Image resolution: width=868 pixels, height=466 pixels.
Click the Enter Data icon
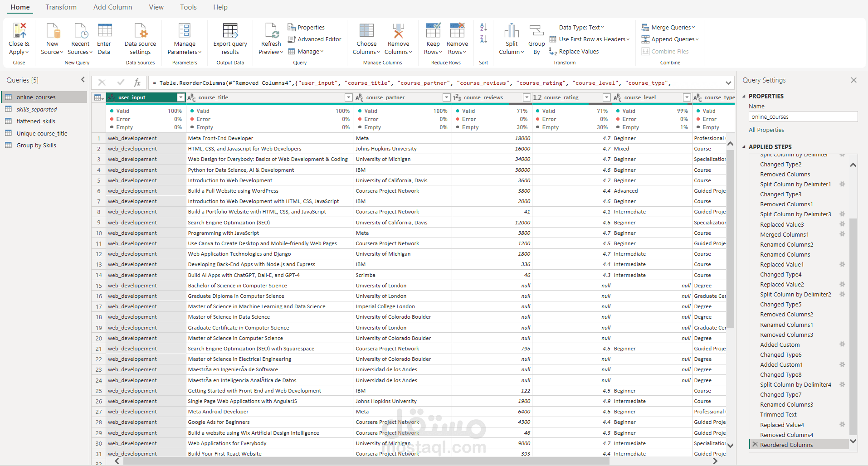pyautogui.click(x=104, y=30)
